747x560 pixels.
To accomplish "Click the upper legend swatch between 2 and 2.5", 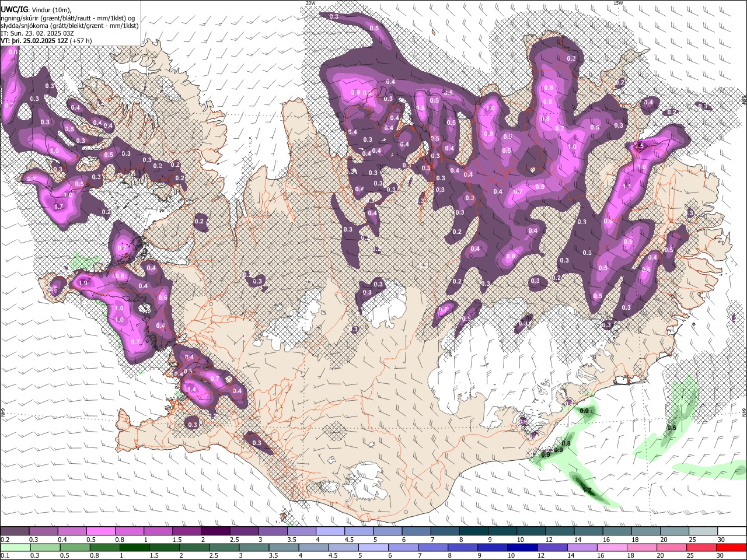I will (x=215, y=531).
